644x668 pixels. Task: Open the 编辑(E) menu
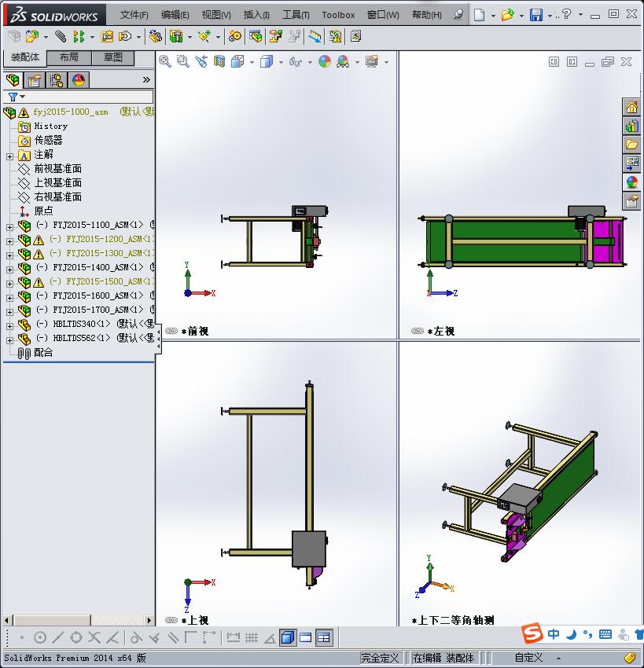click(175, 15)
